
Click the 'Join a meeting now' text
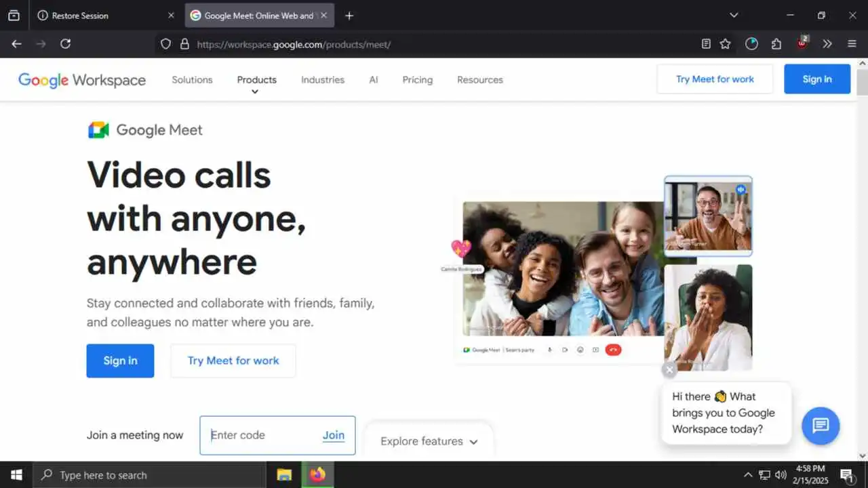(135, 435)
